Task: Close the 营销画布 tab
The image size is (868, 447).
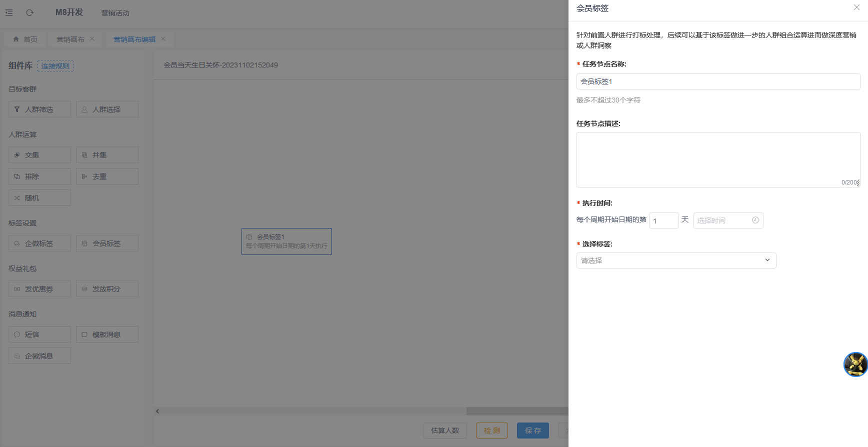Action: click(92, 38)
